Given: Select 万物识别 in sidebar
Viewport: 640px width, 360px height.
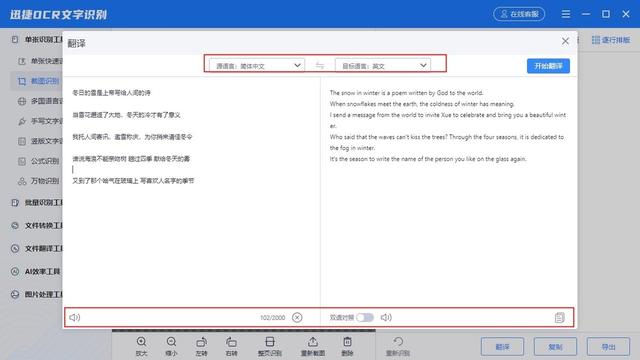Looking at the screenshot, I should coord(39,181).
